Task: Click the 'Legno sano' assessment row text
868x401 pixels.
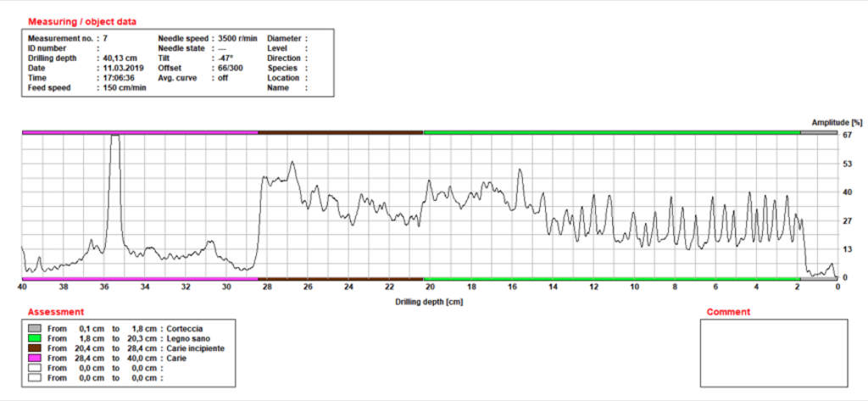Action: click(188, 339)
